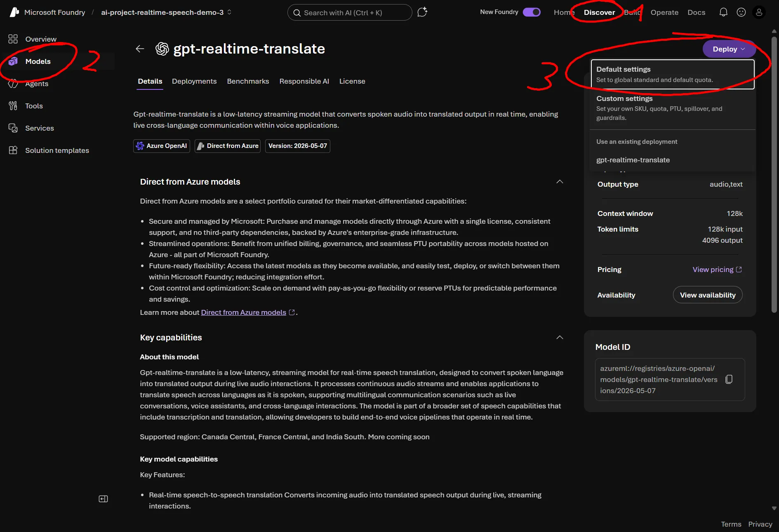Switch to the License tab
Image resolution: width=779 pixels, height=532 pixels.
pos(352,81)
